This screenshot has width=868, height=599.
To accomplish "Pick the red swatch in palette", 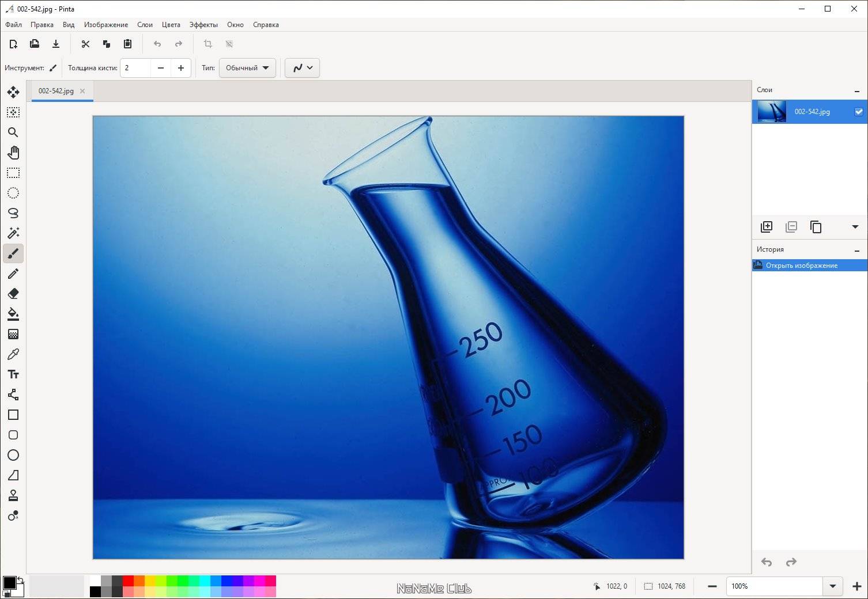I will tap(129, 581).
